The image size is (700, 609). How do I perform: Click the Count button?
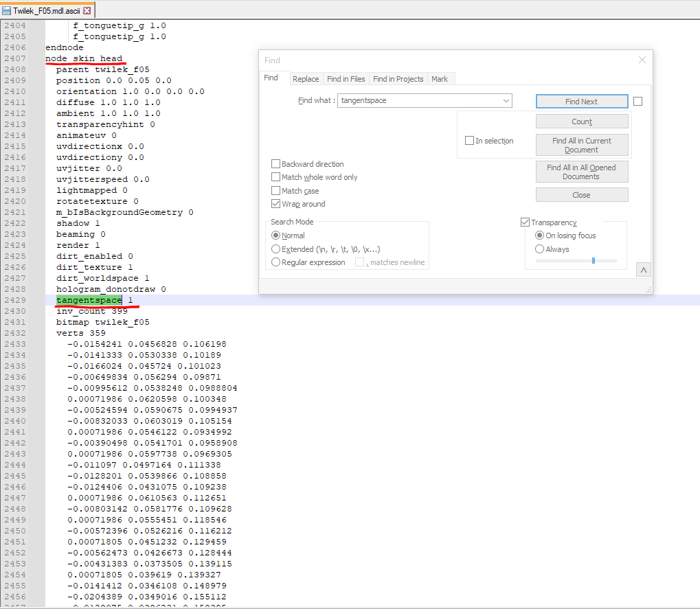[582, 122]
